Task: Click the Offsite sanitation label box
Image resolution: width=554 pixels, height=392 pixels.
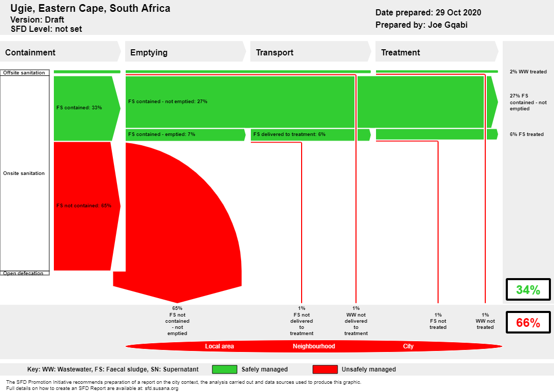Action: [x=25, y=72]
